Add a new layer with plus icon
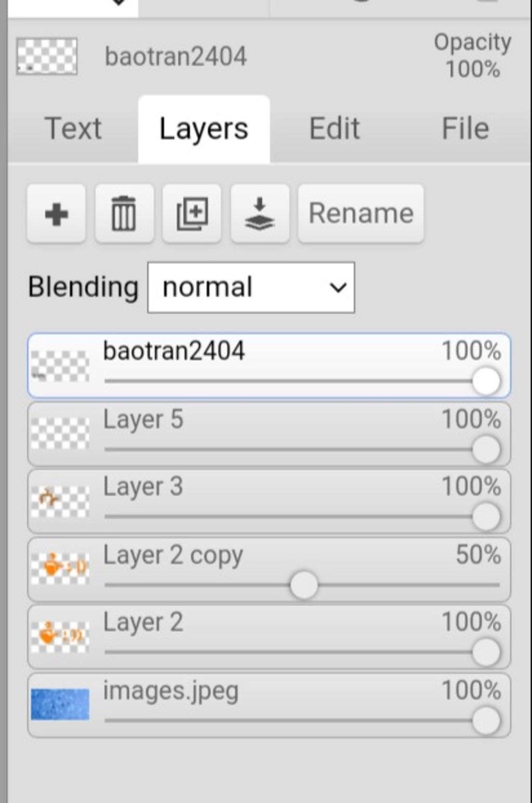The width and height of the screenshot is (532, 803). (56, 213)
